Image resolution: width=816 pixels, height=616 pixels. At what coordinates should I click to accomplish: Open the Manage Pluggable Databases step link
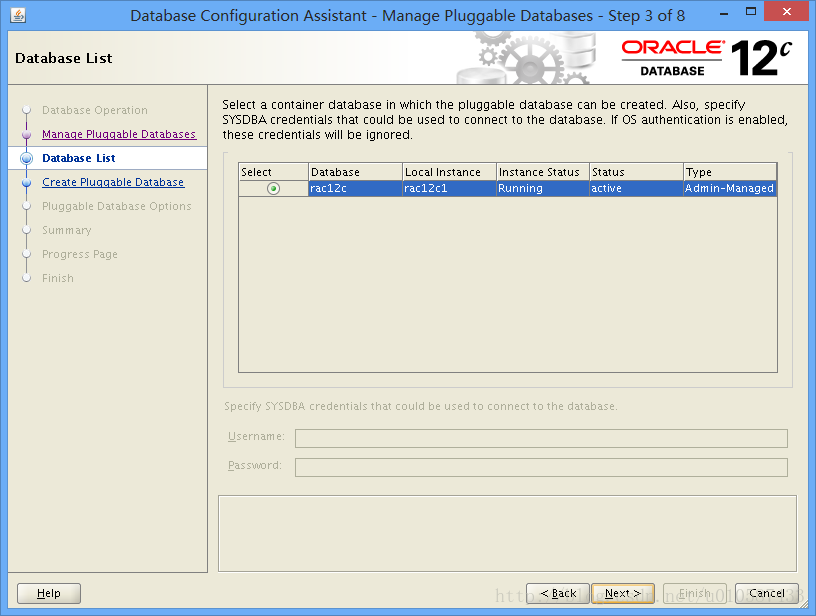[x=119, y=134]
